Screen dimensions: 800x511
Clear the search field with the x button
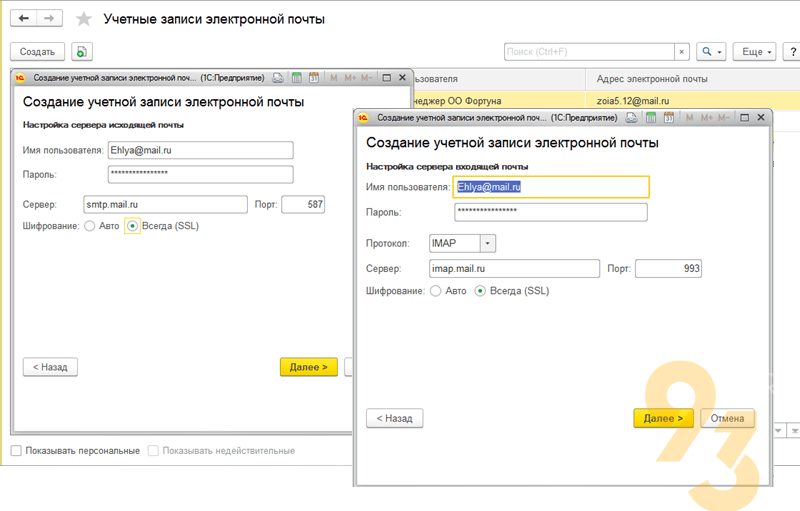point(682,52)
